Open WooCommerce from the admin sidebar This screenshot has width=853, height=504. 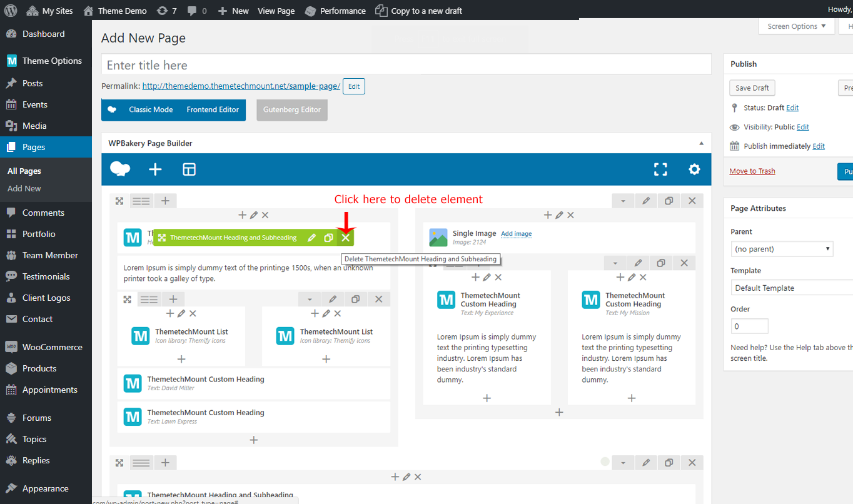52,347
